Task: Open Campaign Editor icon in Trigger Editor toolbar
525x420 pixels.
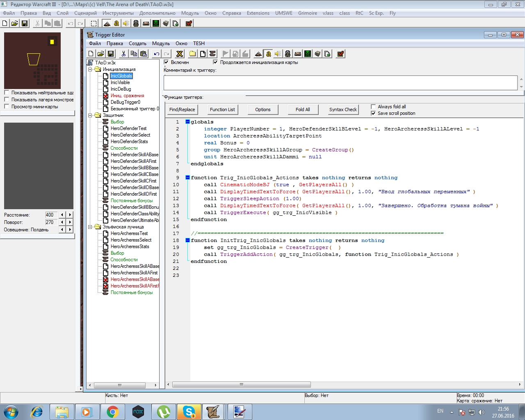Action: click(x=298, y=54)
